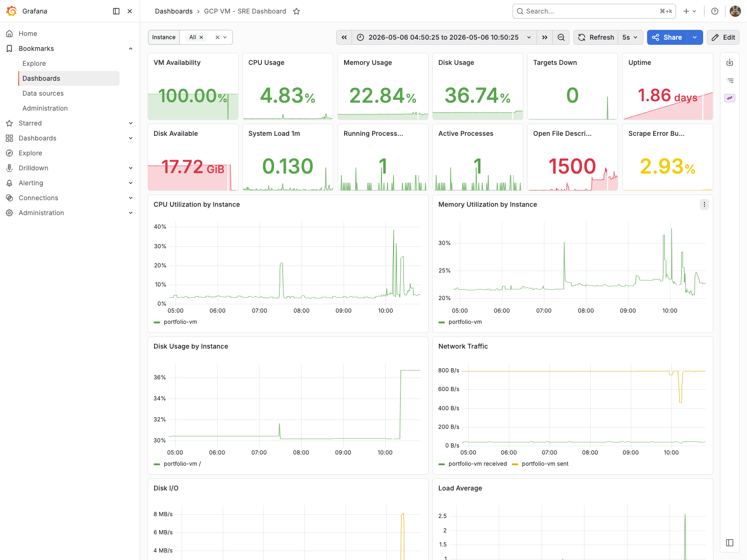Open the plus new-item menu

point(690,11)
